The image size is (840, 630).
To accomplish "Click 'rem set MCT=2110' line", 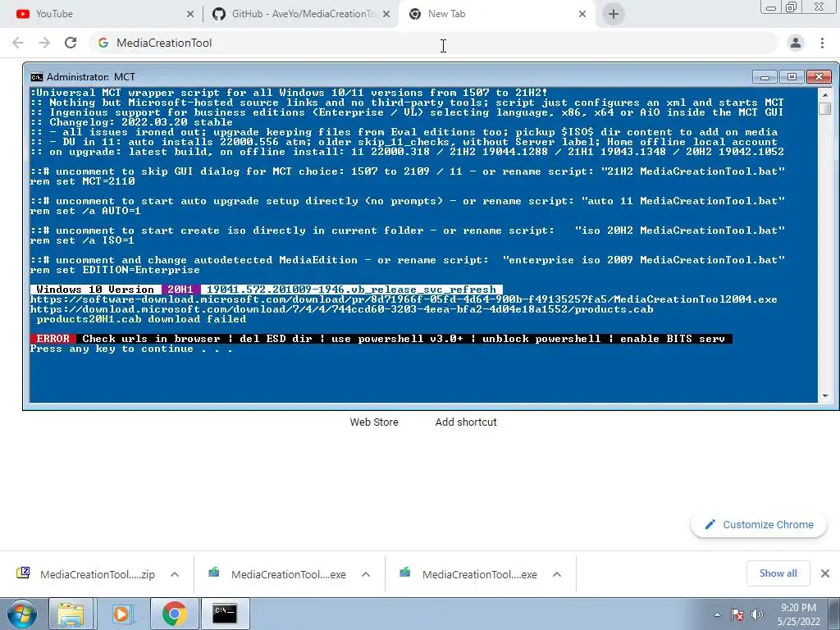I will pyautogui.click(x=83, y=181).
